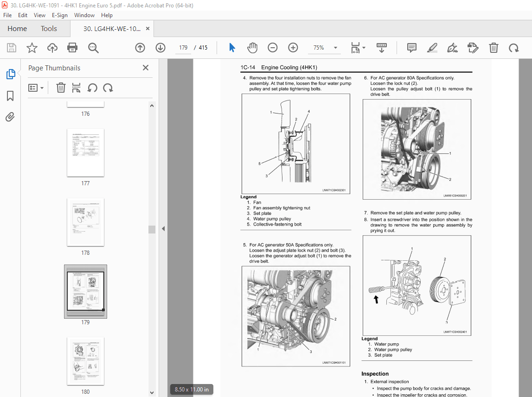Select the Hand tool for panning
The height and width of the screenshot is (397, 532).
click(252, 47)
